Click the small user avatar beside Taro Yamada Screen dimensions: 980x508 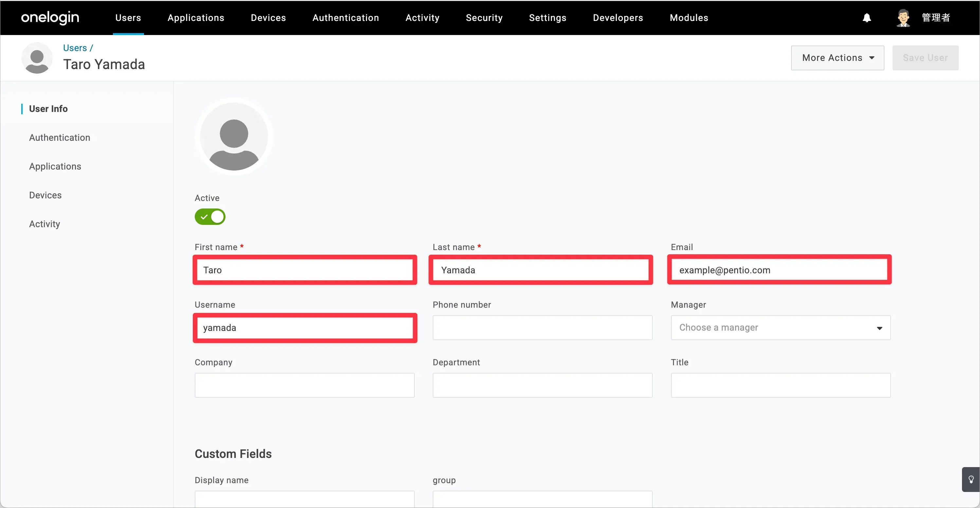[37, 58]
